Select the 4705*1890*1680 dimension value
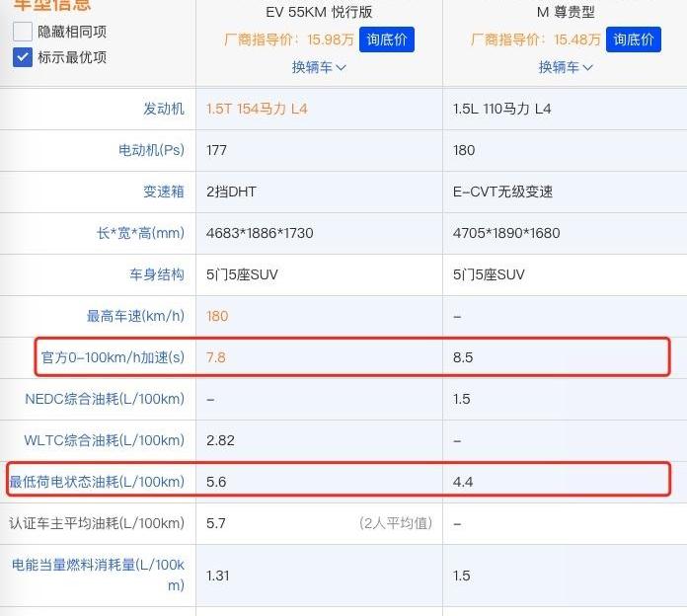Screen dimensions: 687x616 point(506,233)
